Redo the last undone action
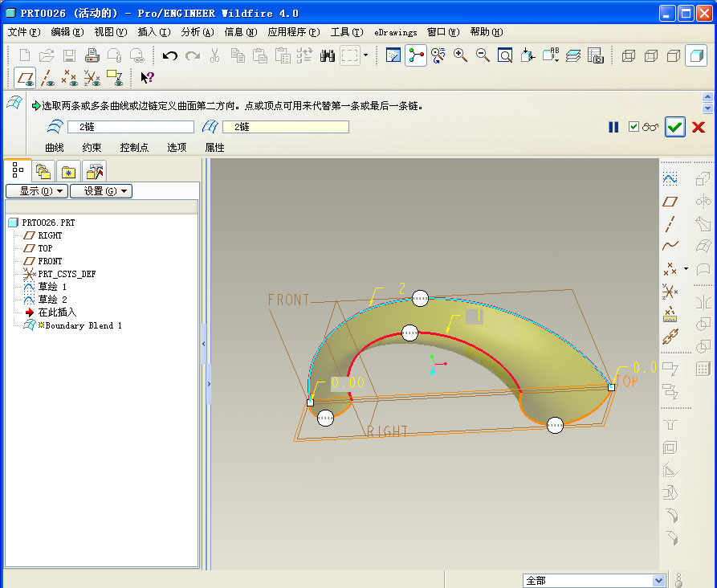The height and width of the screenshot is (588, 717). click(193, 55)
